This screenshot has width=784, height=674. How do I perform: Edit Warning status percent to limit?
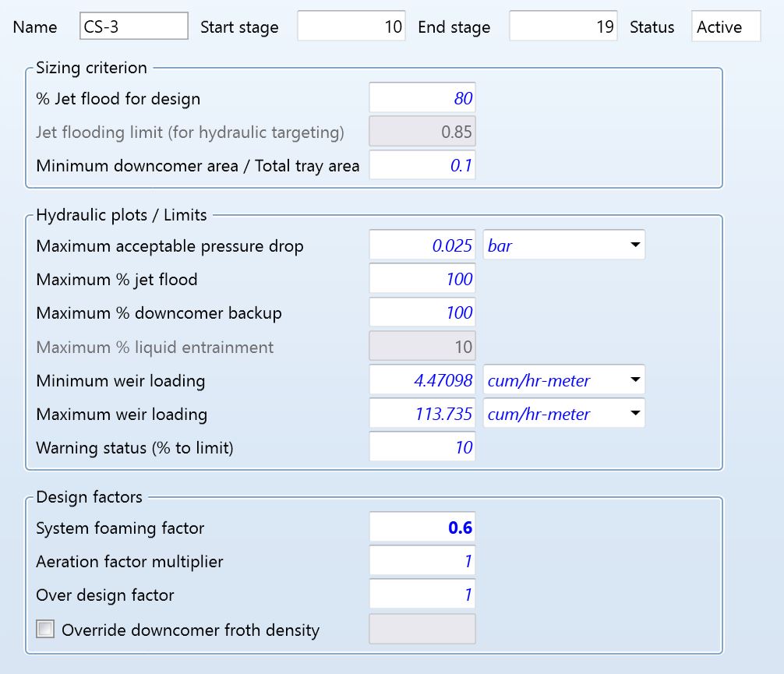pos(422,448)
